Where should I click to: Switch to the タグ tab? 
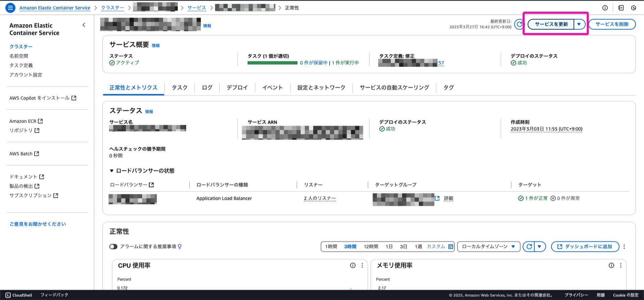tap(448, 87)
